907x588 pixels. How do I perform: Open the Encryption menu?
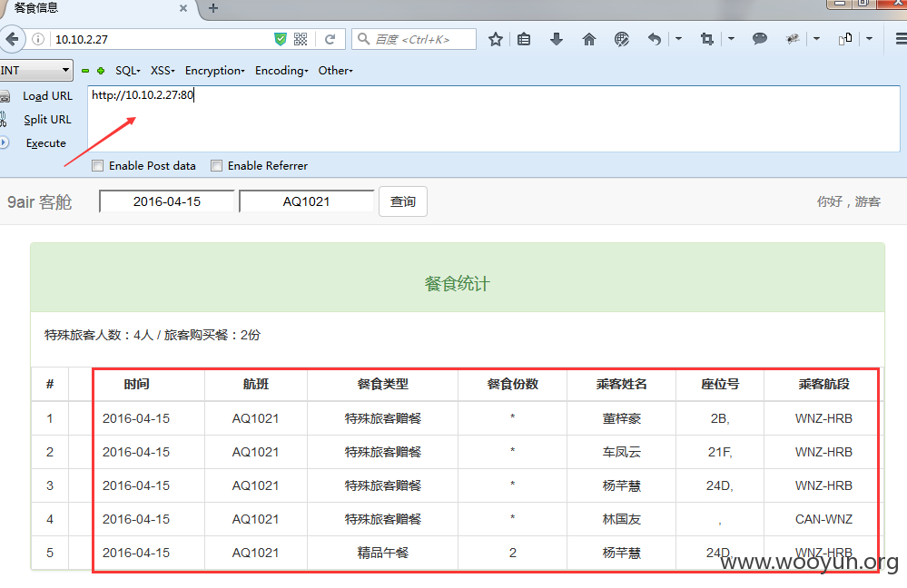[214, 71]
